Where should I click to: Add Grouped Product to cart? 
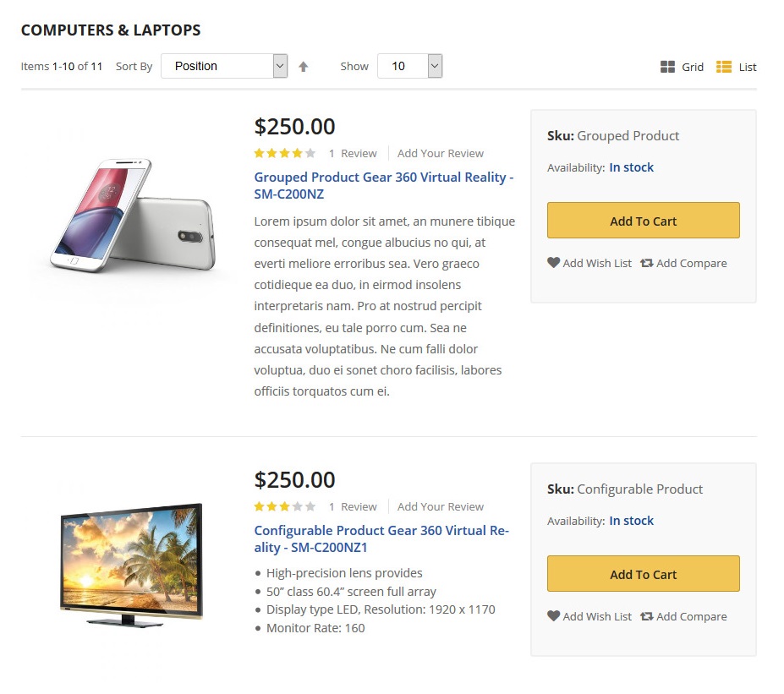[643, 221]
